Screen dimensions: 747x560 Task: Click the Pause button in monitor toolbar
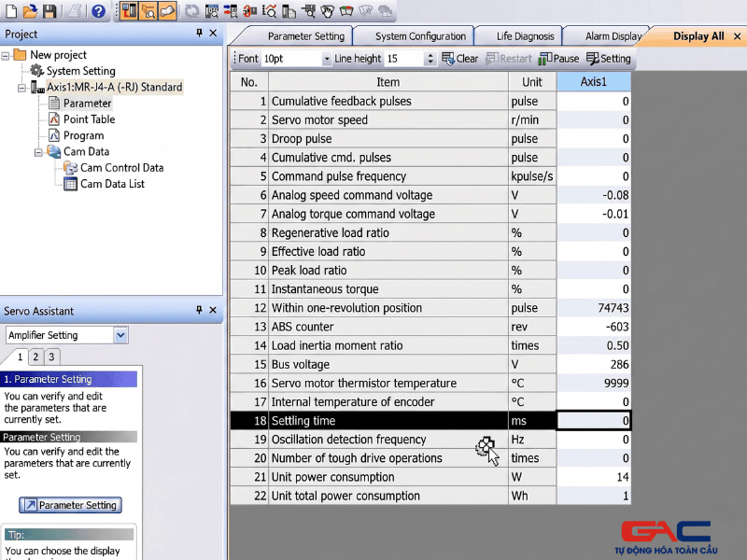(558, 58)
